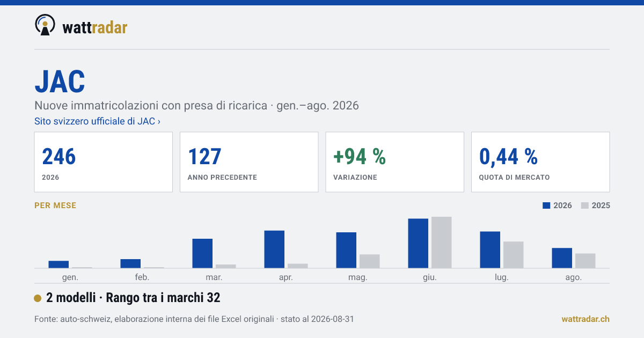Click the gray 2025 bar for lug.
Image resolution: width=644 pixels, height=338 pixels.
[514, 254]
